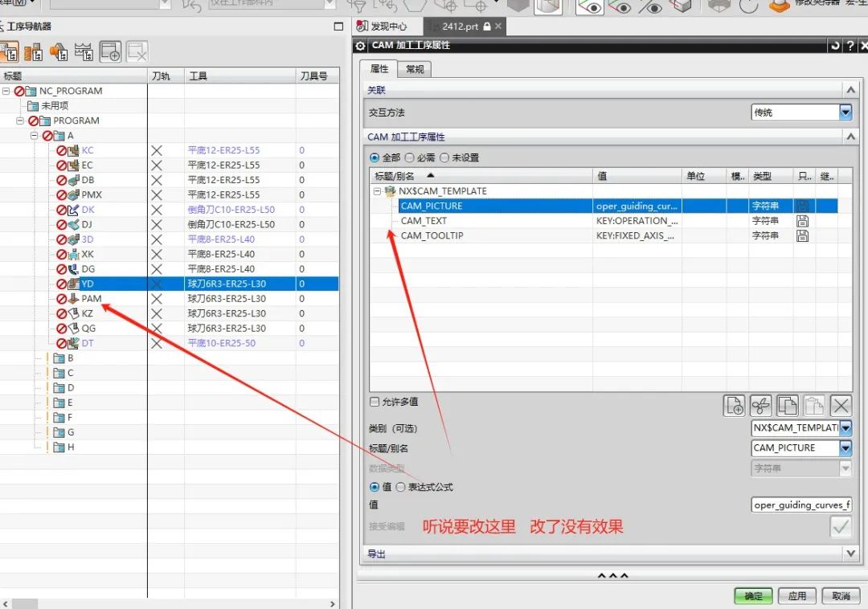Switch to the 常规 tab
The width and height of the screenshot is (868, 609).
(415, 69)
